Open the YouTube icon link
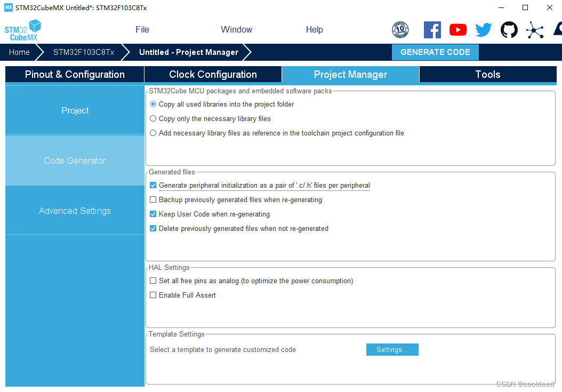The height and width of the screenshot is (392, 562). pos(457,30)
